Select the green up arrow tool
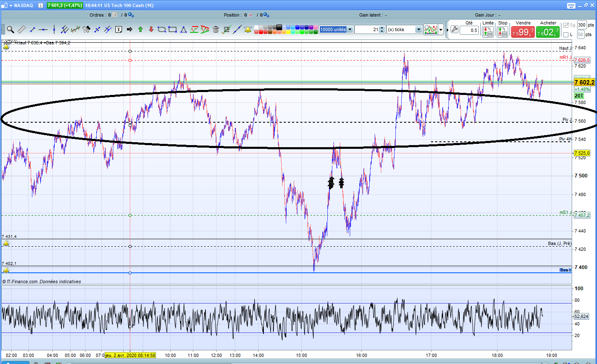Viewport: 597px width, 364px height. click(140, 29)
